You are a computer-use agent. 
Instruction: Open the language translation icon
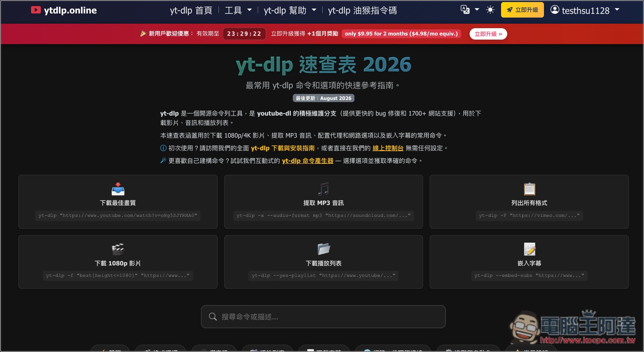465,9
